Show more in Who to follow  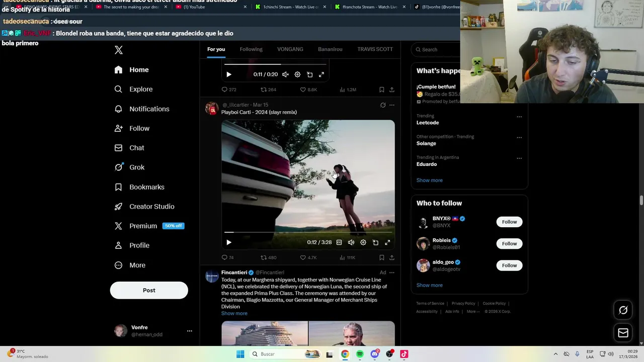tap(430, 285)
